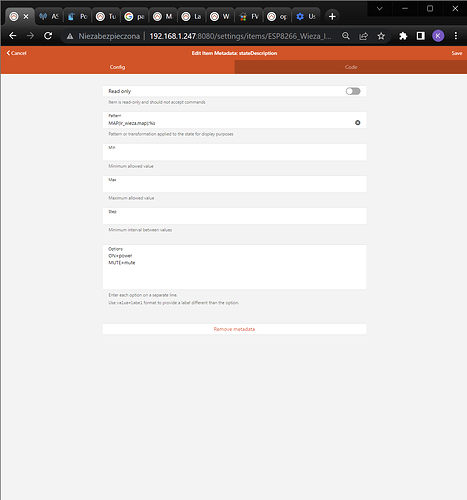Close the active browser tab
467x500 pixels.
(x=26, y=16)
